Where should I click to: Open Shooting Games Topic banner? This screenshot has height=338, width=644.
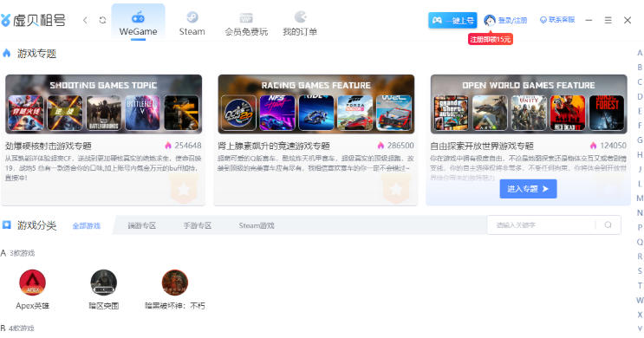coord(103,104)
